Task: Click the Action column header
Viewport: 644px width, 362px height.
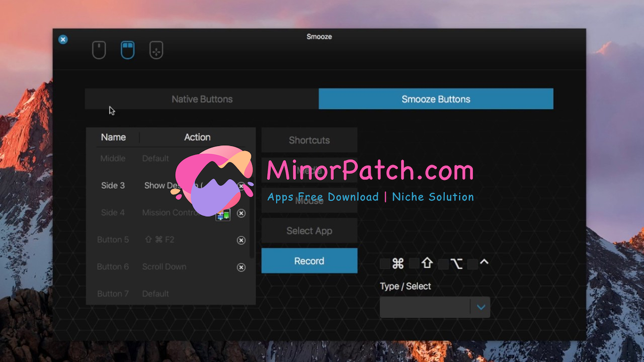Action: [197, 137]
